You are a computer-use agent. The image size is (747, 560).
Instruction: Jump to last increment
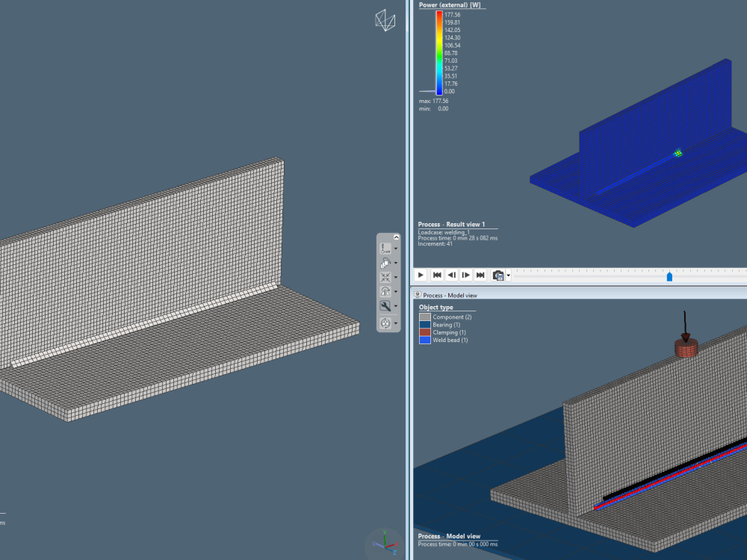click(x=480, y=275)
